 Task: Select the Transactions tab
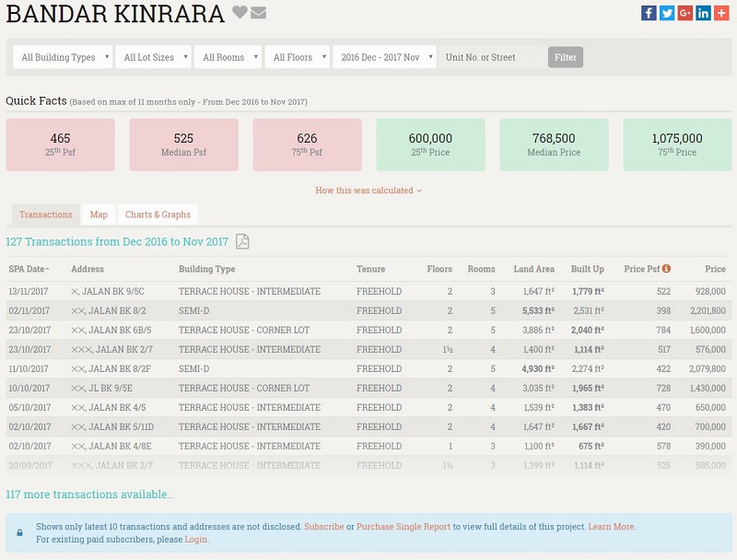(45, 215)
